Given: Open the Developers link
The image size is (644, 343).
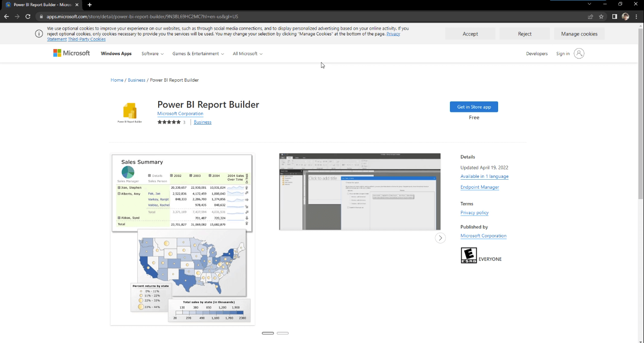Looking at the screenshot, I should (537, 54).
